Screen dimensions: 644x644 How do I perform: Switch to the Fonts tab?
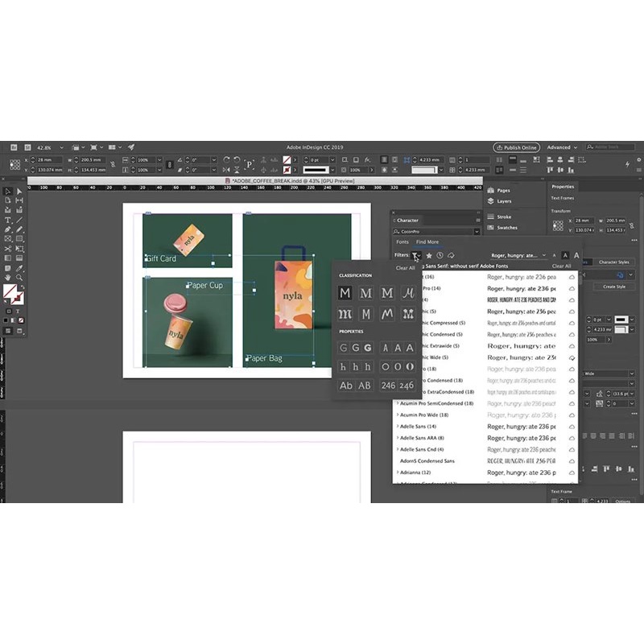pyautogui.click(x=402, y=242)
